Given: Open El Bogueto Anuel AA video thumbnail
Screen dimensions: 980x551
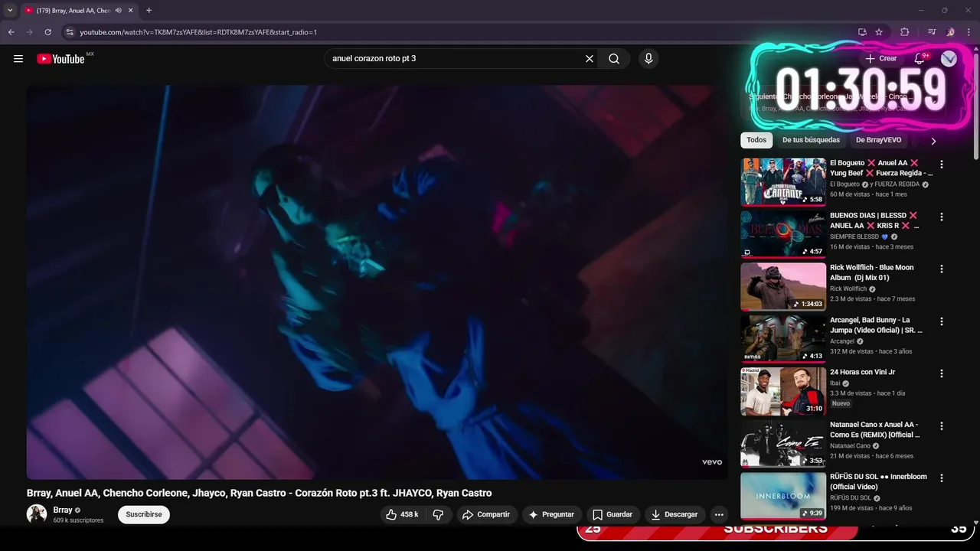Looking at the screenshot, I should [783, 182].
